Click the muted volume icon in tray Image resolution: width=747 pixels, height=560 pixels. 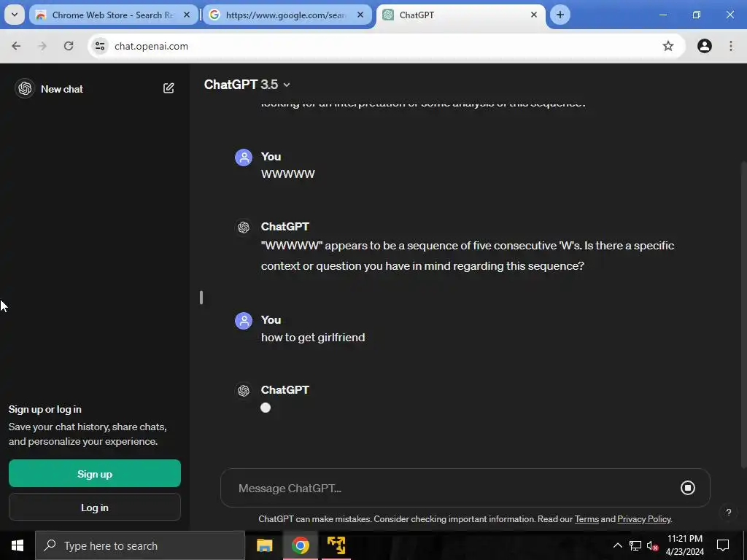(652, 545)
